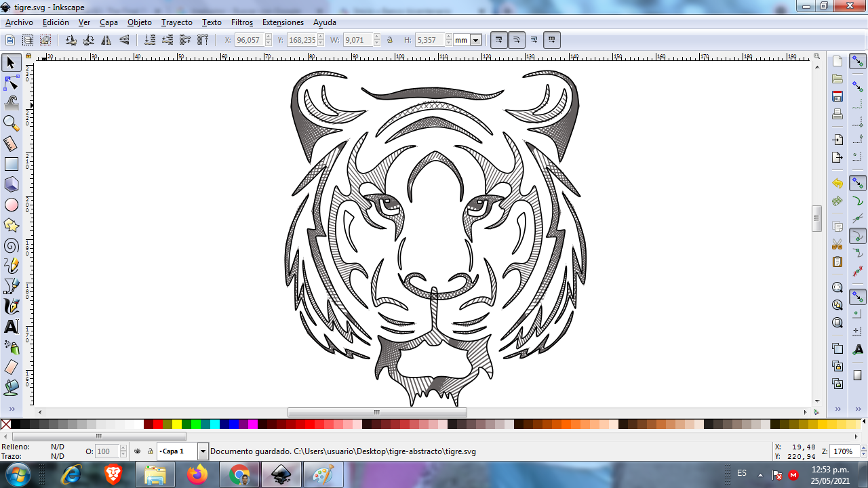Select the Pencil freehand tool

point(11,266)
